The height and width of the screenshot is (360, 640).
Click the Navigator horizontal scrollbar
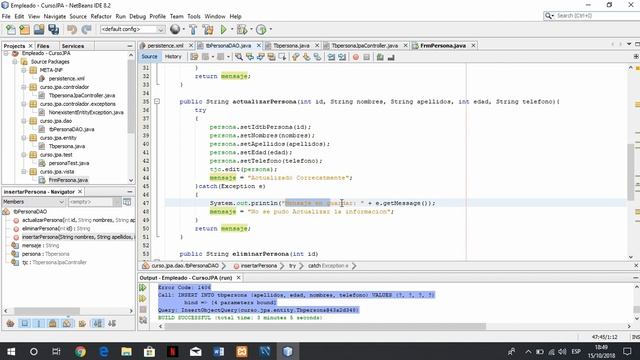[47, 311]
